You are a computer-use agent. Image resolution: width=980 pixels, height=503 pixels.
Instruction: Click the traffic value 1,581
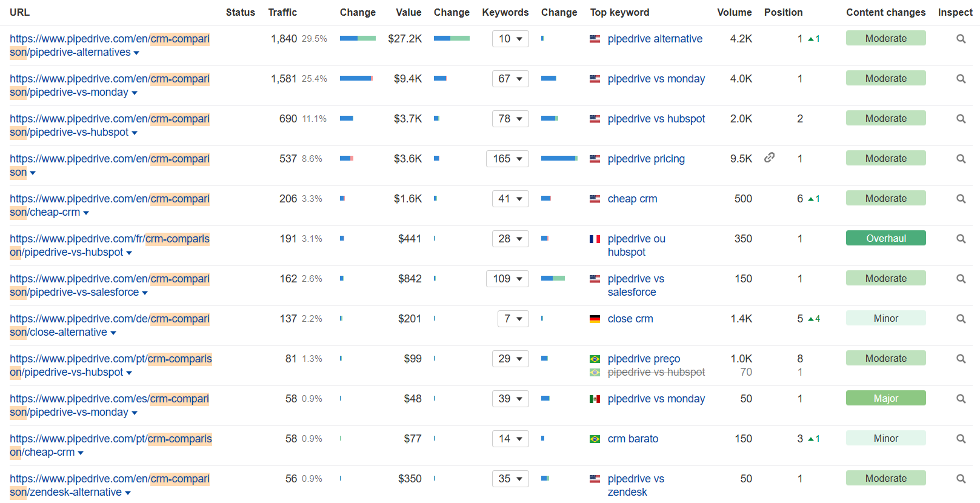tap(284, 79)
